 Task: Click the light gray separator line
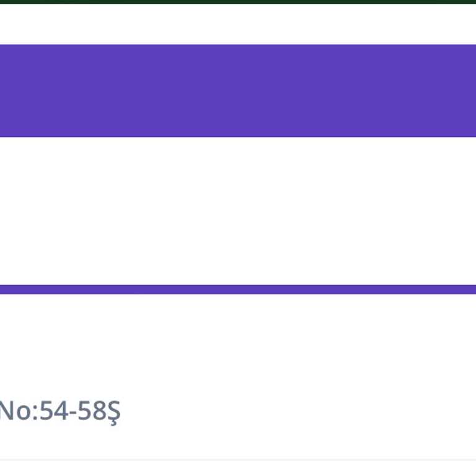tap(238, 461)
